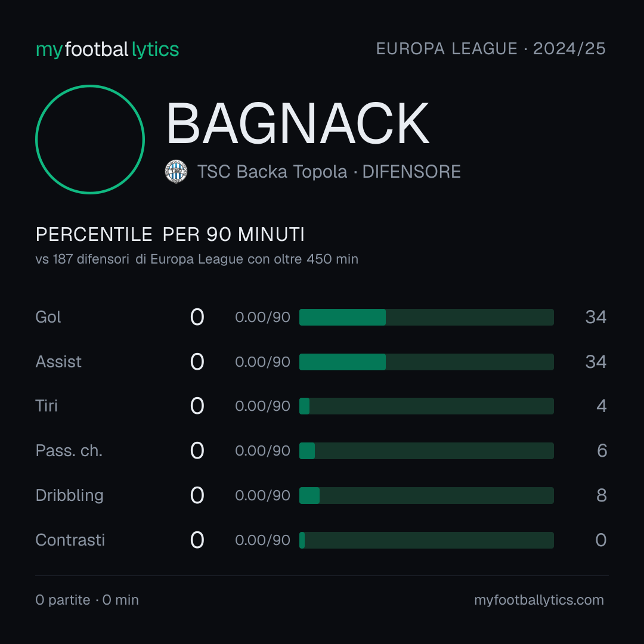Image resolution: width=644 pixels, height=644 pixels.
Task: Click the TSC Backa Topola club crest
Action: coord(176,172)
